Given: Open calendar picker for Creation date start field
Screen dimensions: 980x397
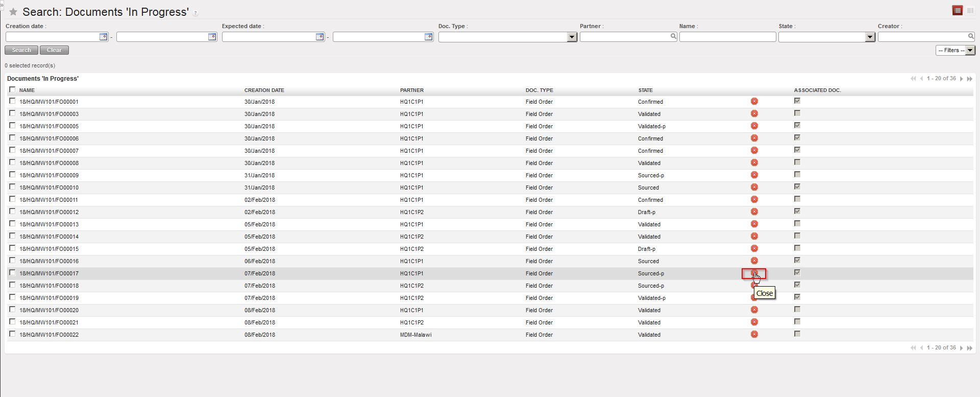Looking at the screenshot, I should [x=103, y=37].
